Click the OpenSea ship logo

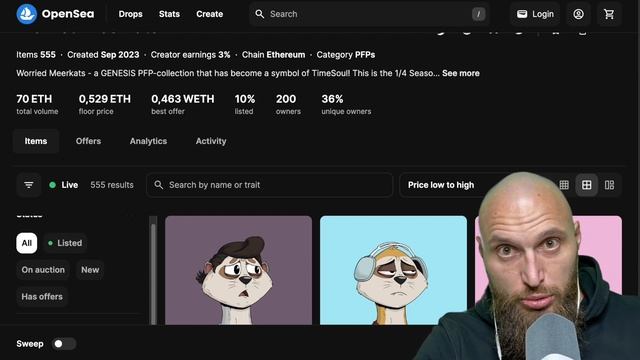[27, 14]
